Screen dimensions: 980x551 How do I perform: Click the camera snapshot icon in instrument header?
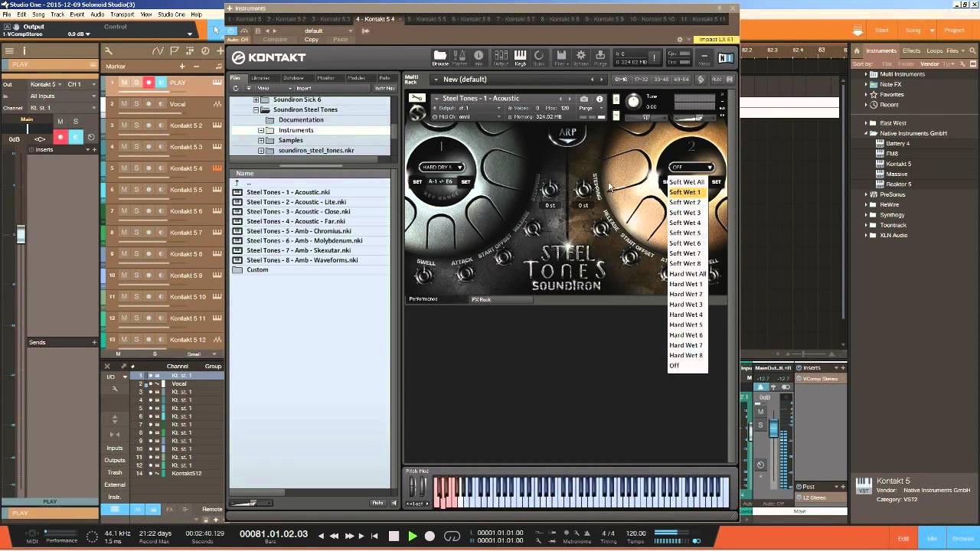point(584,99)
